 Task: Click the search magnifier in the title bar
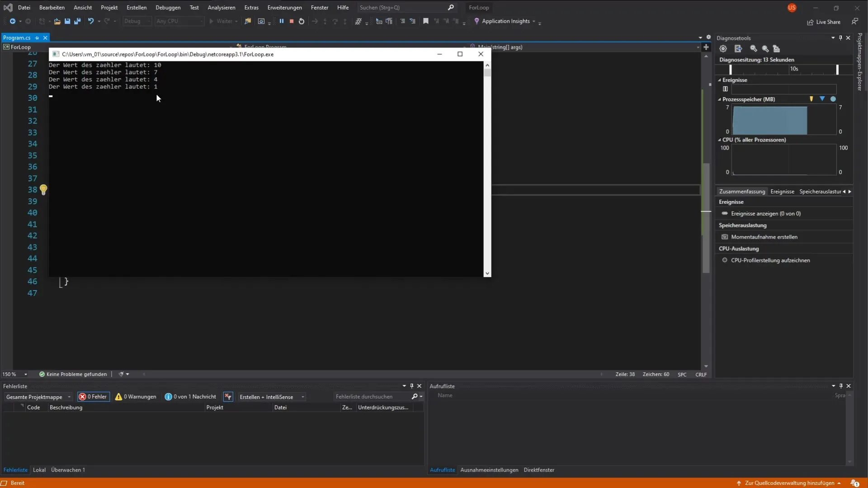click(451, 8)
